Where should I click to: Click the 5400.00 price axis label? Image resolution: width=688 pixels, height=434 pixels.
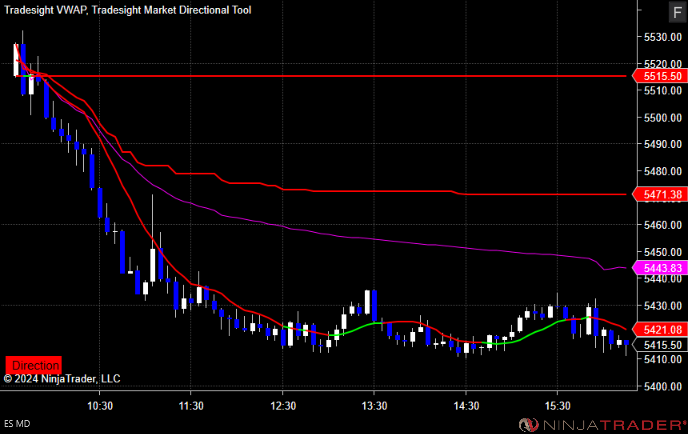pos(663,386)
